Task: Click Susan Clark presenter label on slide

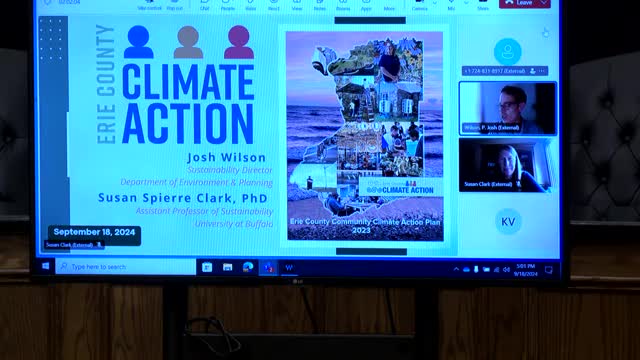Action: pyautogui.click(x=73, y=245)
